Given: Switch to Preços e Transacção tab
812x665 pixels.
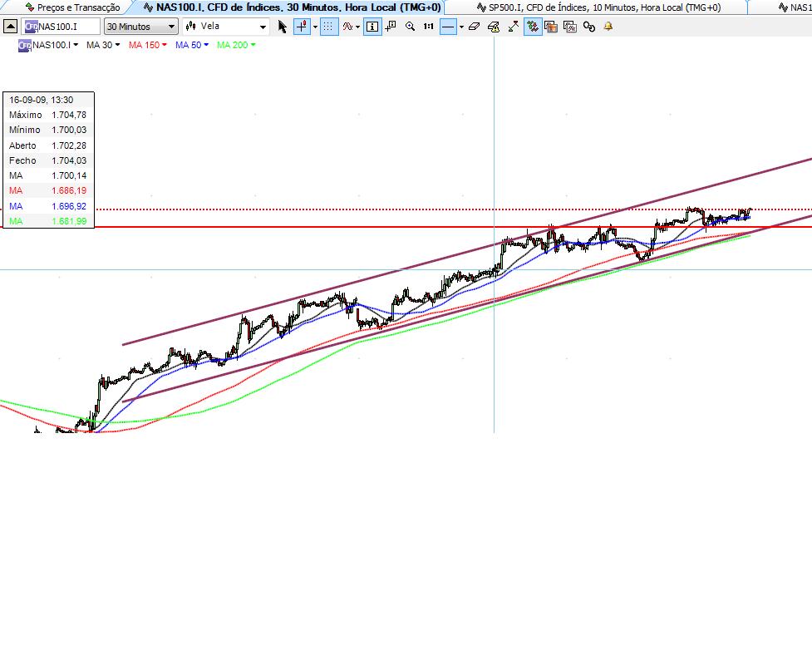Looking at the screenshot, I should click(x=72, y=7).
